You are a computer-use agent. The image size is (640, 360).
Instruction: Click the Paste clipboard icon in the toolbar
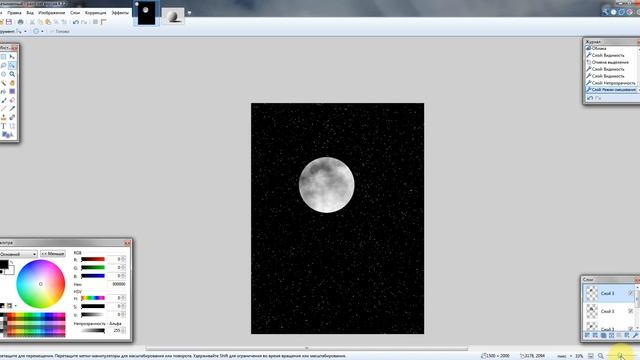pyautogui.click(x=48, y=22)
